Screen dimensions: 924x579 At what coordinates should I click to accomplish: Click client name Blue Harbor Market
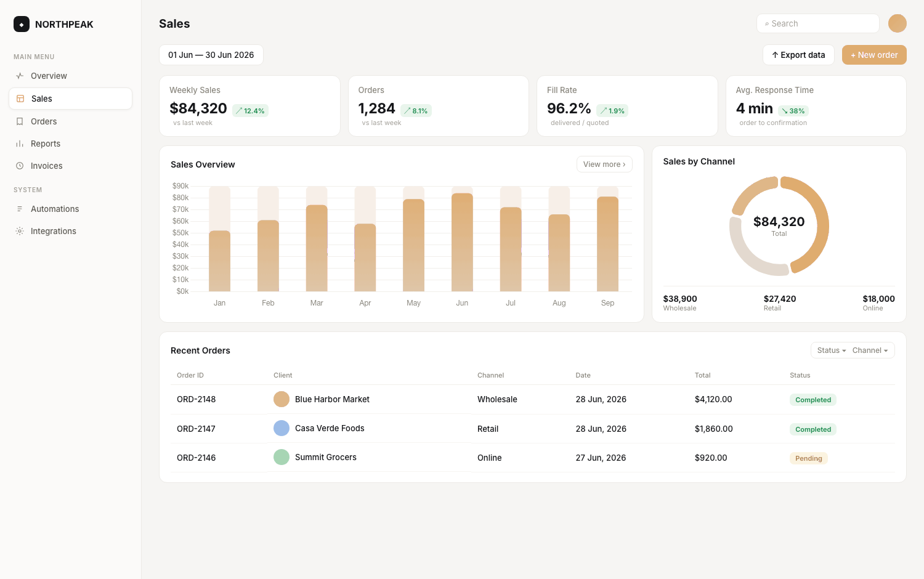point(332,399)
